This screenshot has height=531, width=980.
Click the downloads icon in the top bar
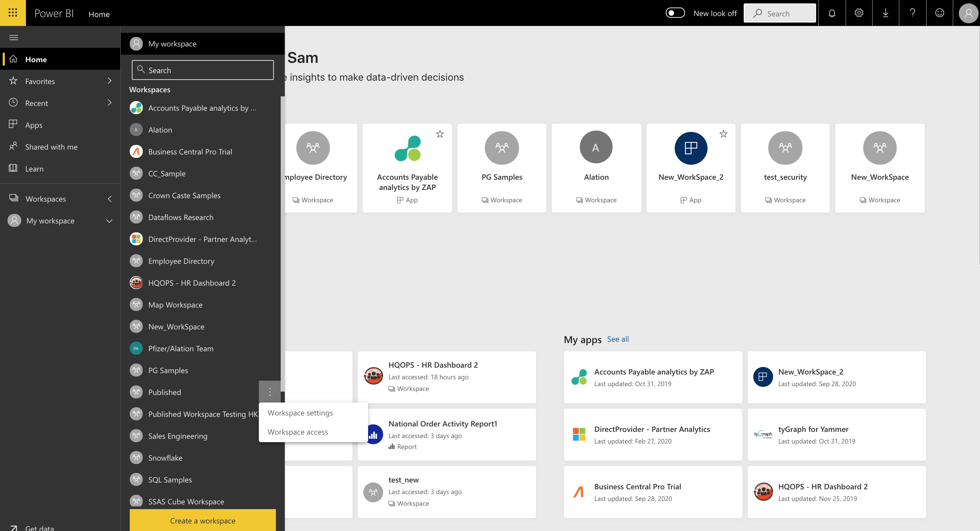point(886,13)
